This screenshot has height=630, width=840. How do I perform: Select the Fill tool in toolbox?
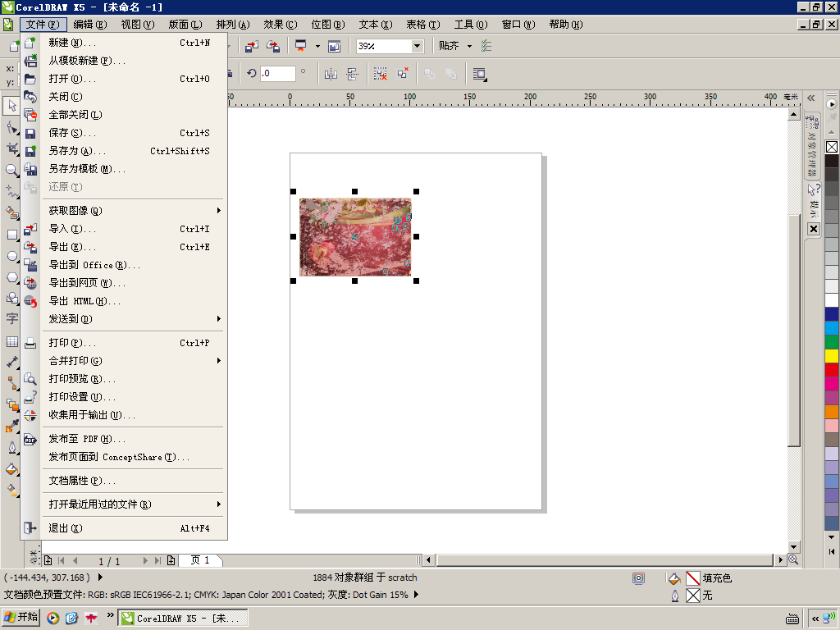tap(11, 469)
